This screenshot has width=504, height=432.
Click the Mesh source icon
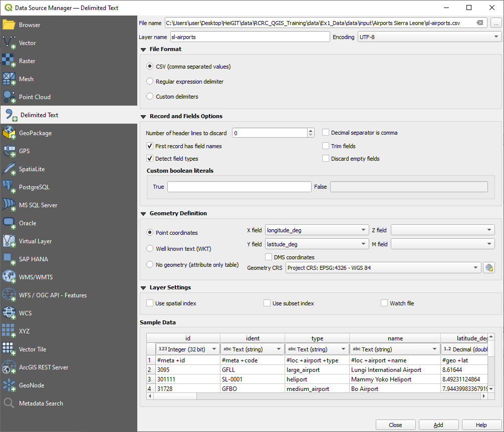[9, 79]
